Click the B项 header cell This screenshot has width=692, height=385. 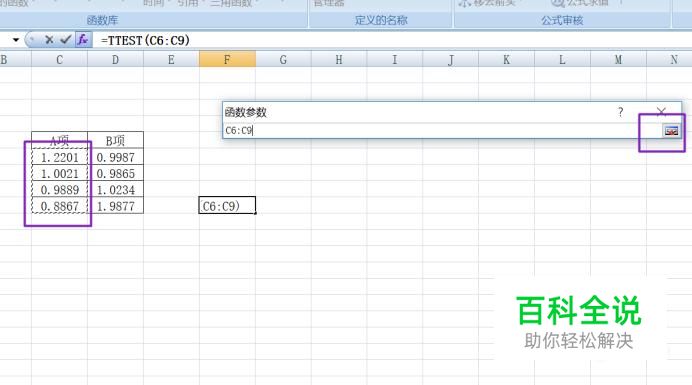coord(116,140)
